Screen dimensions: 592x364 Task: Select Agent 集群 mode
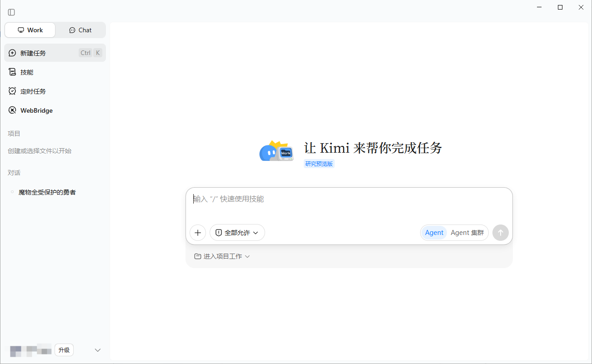[467, 233]
